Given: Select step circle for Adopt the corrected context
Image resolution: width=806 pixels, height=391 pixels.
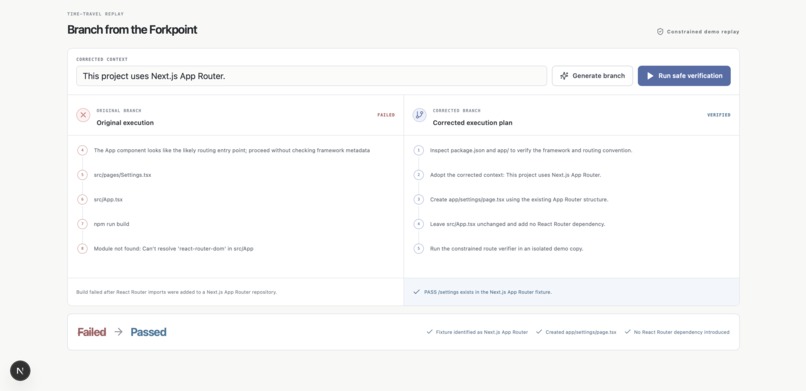Looking at the screenshot, I should pyautogui.click(x=418, y=175).
